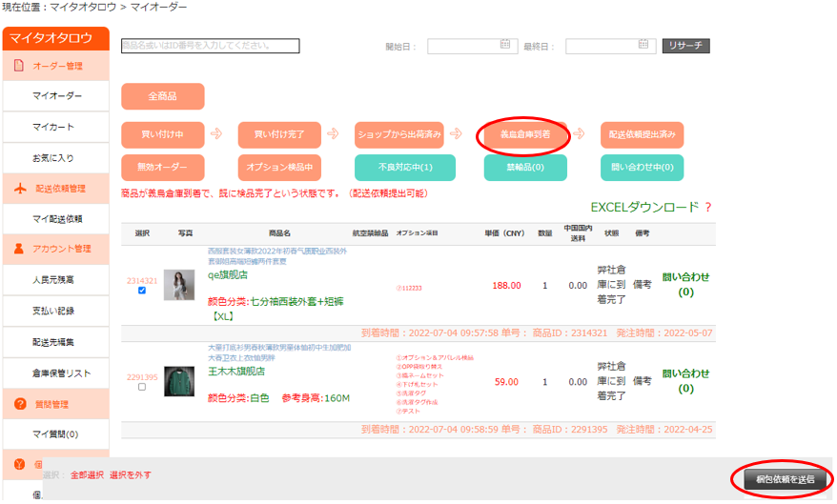Open the end date calendar icon

[x=643, y=45]
